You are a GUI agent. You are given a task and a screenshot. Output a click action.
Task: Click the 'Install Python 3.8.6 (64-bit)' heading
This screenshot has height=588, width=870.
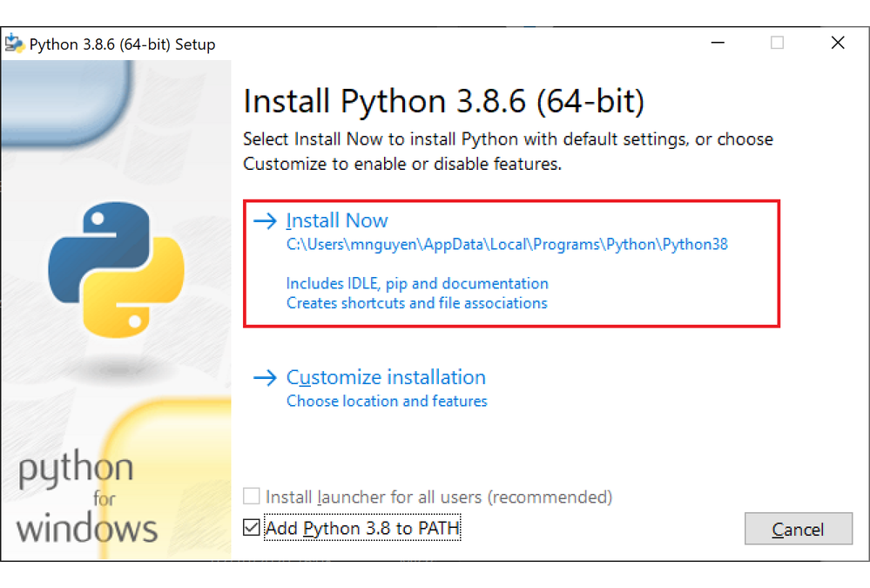coord(443,102)
